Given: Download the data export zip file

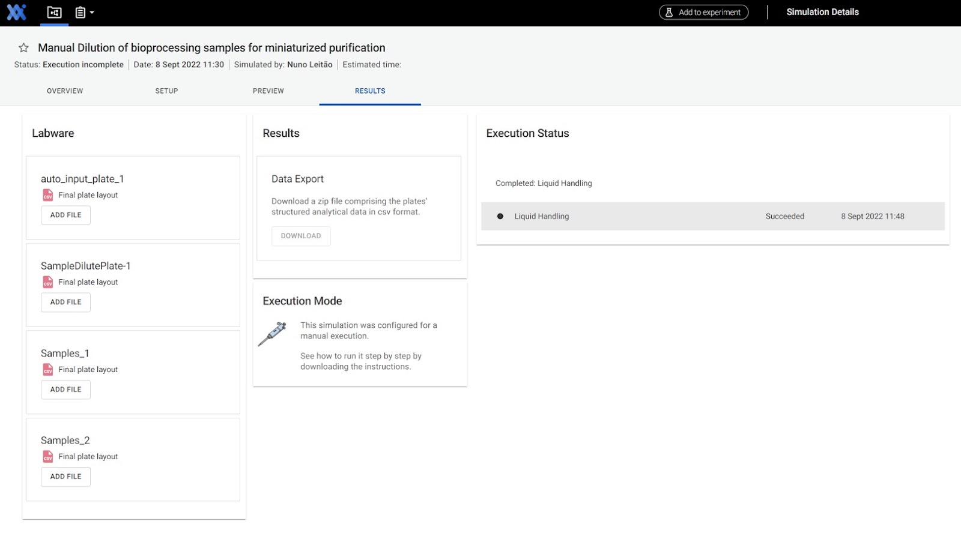Looking at the screenshot, I should pos(301,236).
